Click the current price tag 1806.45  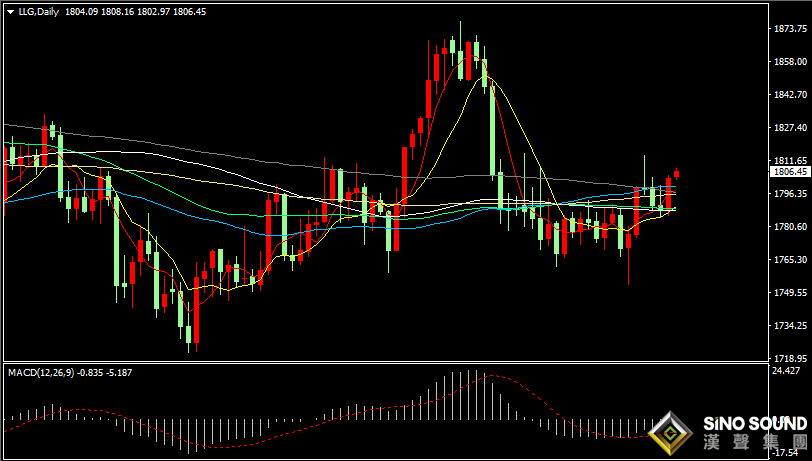pos(790,172)
